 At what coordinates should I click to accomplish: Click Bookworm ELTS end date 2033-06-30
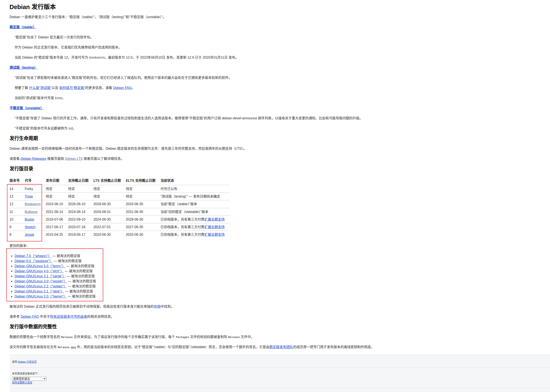[x=135, y=204]
